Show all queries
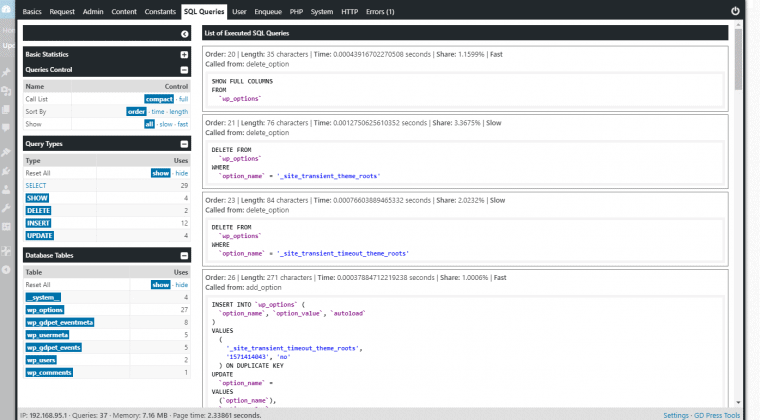 [x=149, y=124]
